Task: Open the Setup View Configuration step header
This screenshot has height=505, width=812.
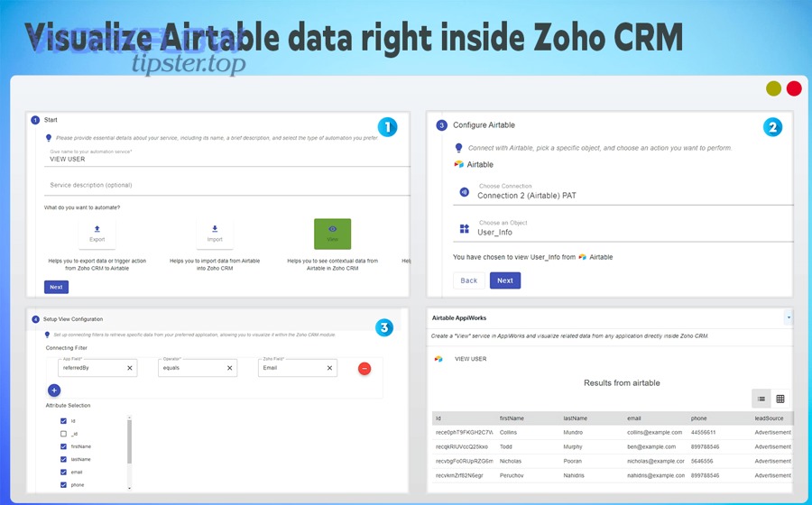Action: click(68, 319)
